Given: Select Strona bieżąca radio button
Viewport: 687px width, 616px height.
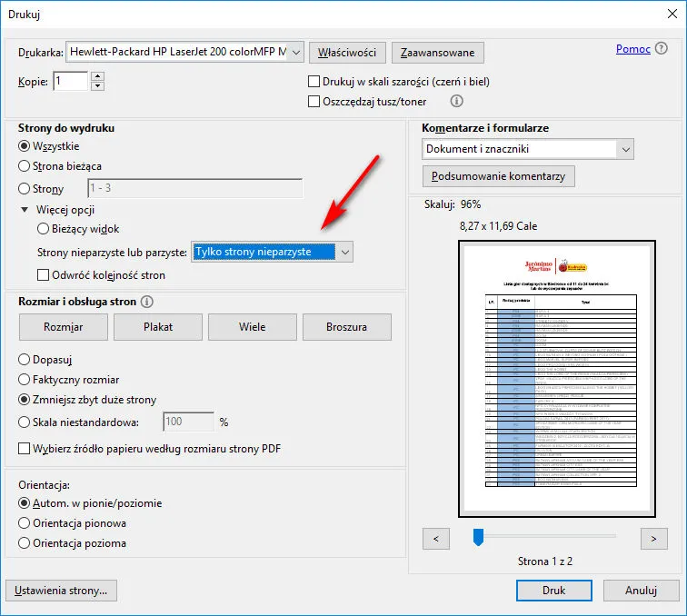Looking at the screenshot, I should point(25,166).
